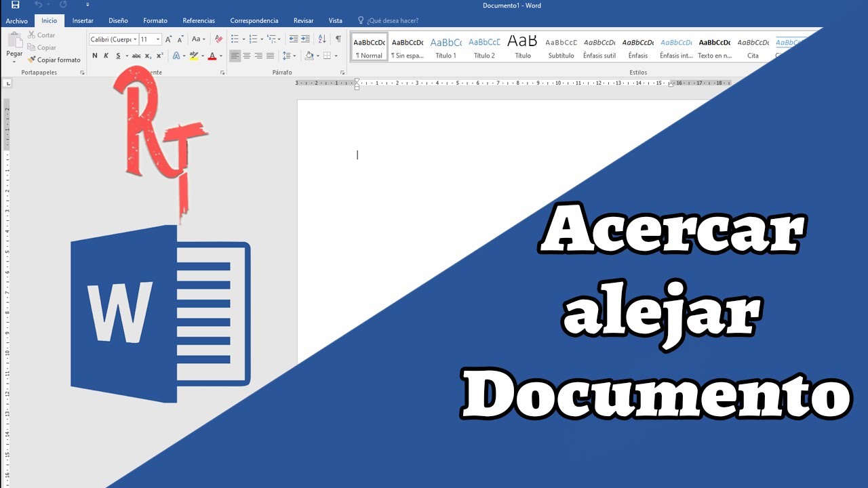
Task: Activate Copiar formato brush
Action: click(54, 60)
